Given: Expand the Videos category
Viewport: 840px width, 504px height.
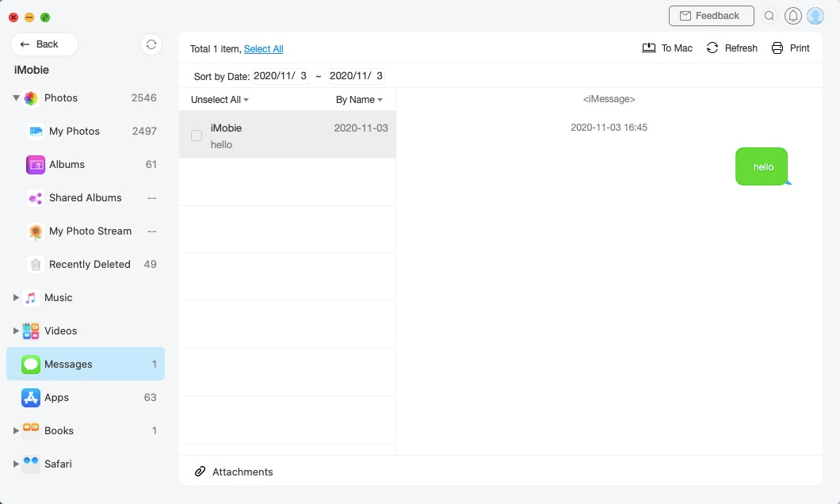Looking at the screenshot, I should [x=16, y=330].
